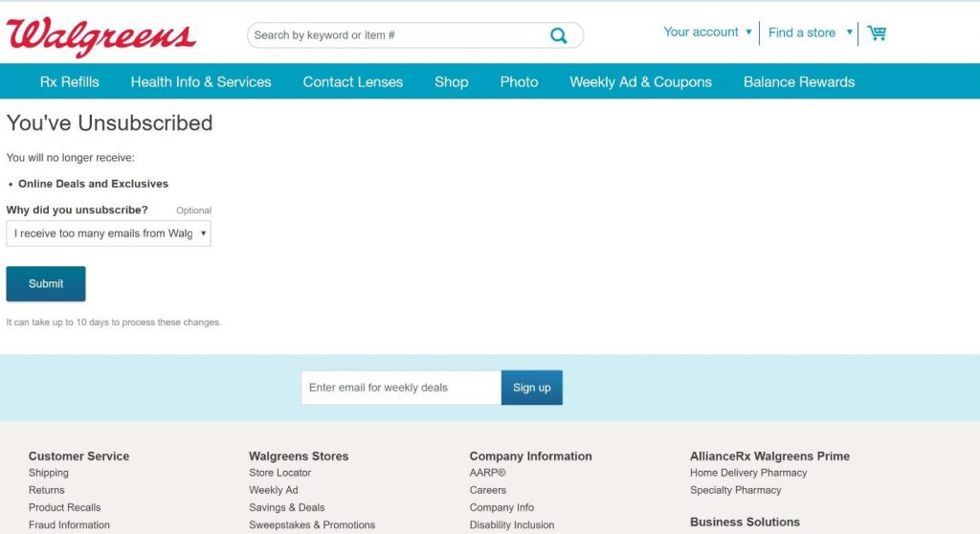The image size is (980, 534).
Task: Open the Careers link
Action: pyautogui.click(x=487, y=490)
